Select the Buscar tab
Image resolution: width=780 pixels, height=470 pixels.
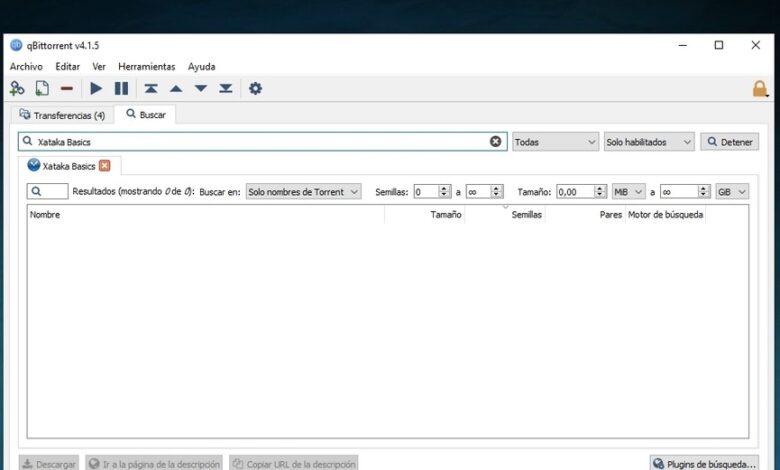(x=145, y=114)
